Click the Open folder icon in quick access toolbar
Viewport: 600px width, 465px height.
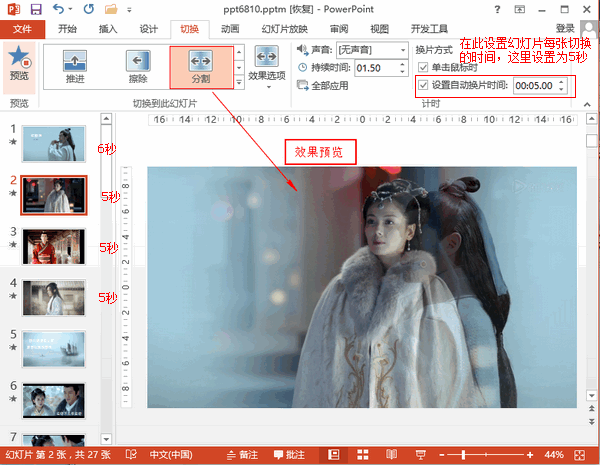(111, 9)
